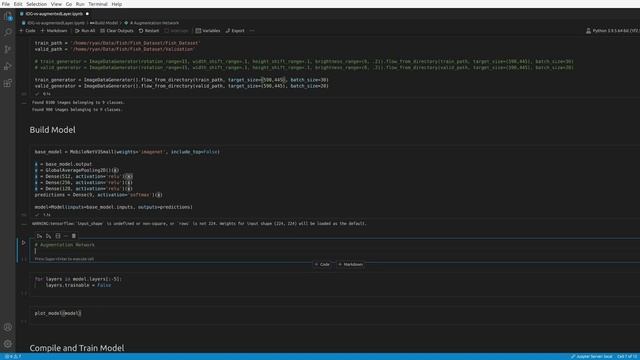Click the Compile and Train Model heading
Screen dimensions: 640x360
(77, 348)
